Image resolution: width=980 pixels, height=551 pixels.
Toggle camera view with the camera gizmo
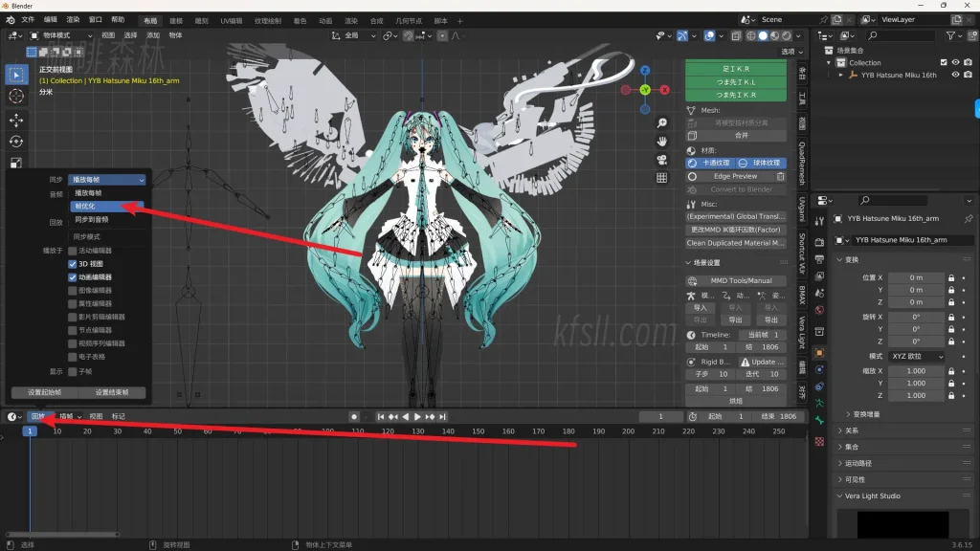tap(661, 159)
